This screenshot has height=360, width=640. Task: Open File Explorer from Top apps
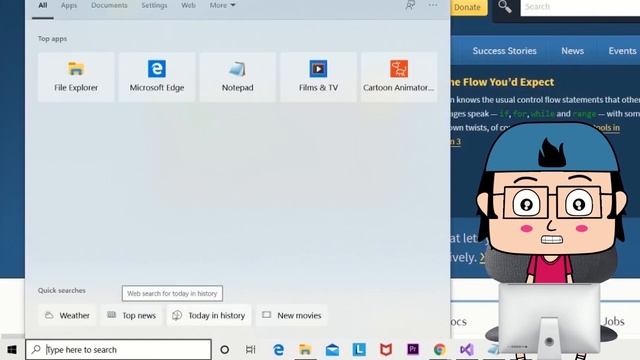[x=76, y=77]
